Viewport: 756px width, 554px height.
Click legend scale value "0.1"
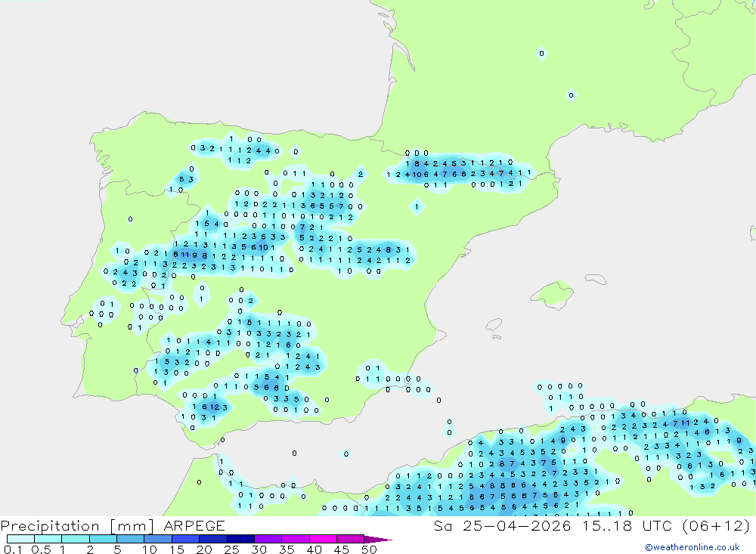pyautogui.click(x=13, y=549)
